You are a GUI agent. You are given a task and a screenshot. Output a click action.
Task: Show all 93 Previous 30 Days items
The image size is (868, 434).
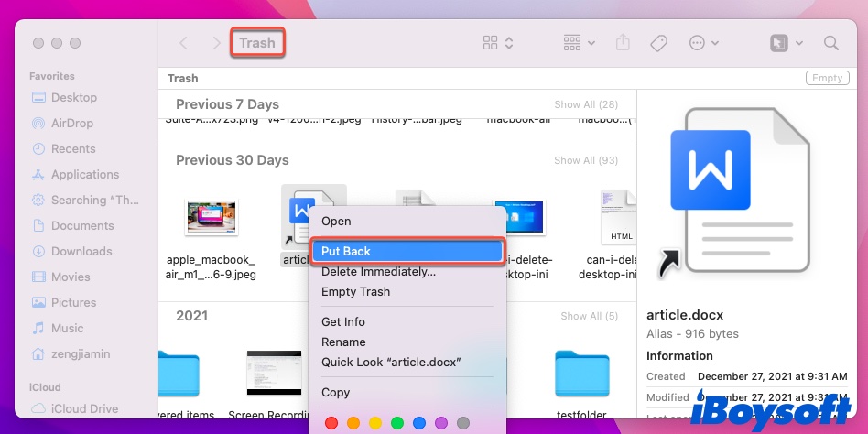[x=586, y=161]
